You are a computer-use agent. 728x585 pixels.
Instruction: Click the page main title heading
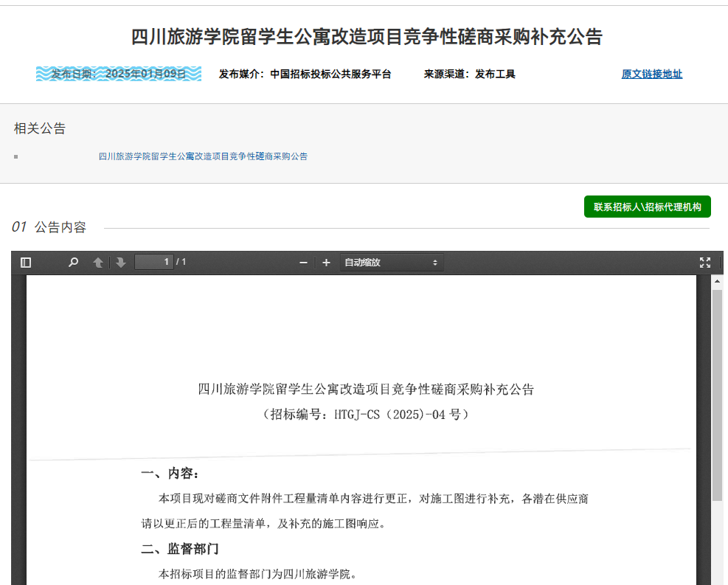point(367,37)
